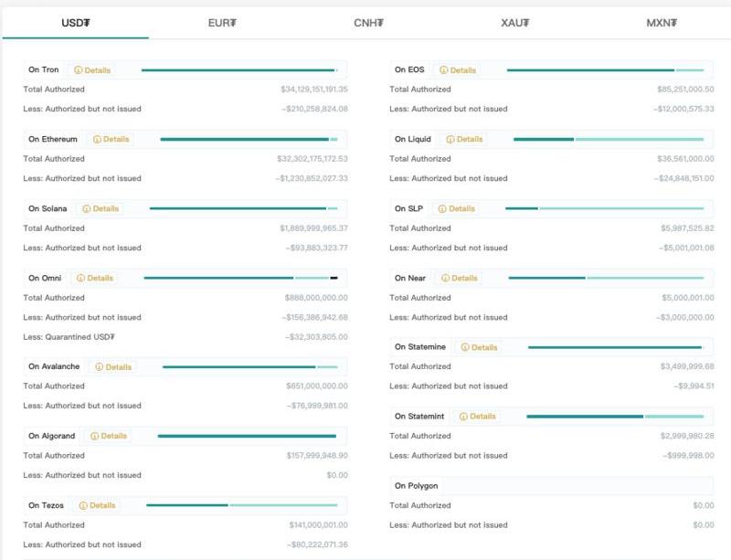Click the info icon next to On Tron

79,70
